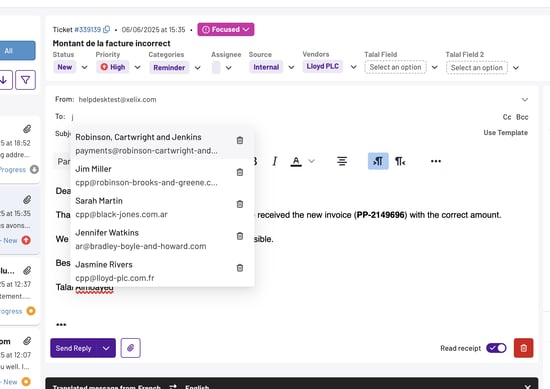Select the All filter tab
Image resolution: width=550 pixels, height=389 pixels.
point(18,51)
